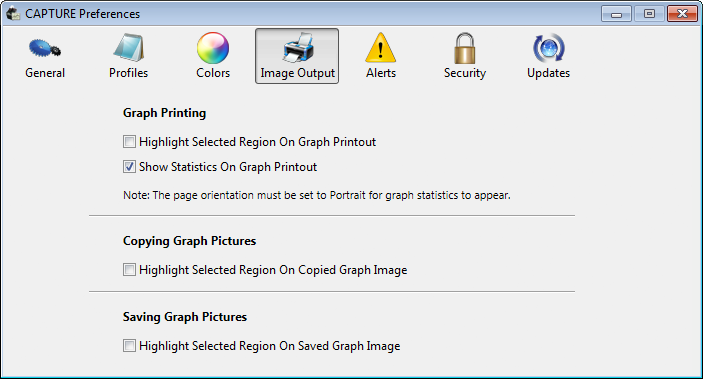
Task: Switch to the Security tab label
Action: pos(465,73)
